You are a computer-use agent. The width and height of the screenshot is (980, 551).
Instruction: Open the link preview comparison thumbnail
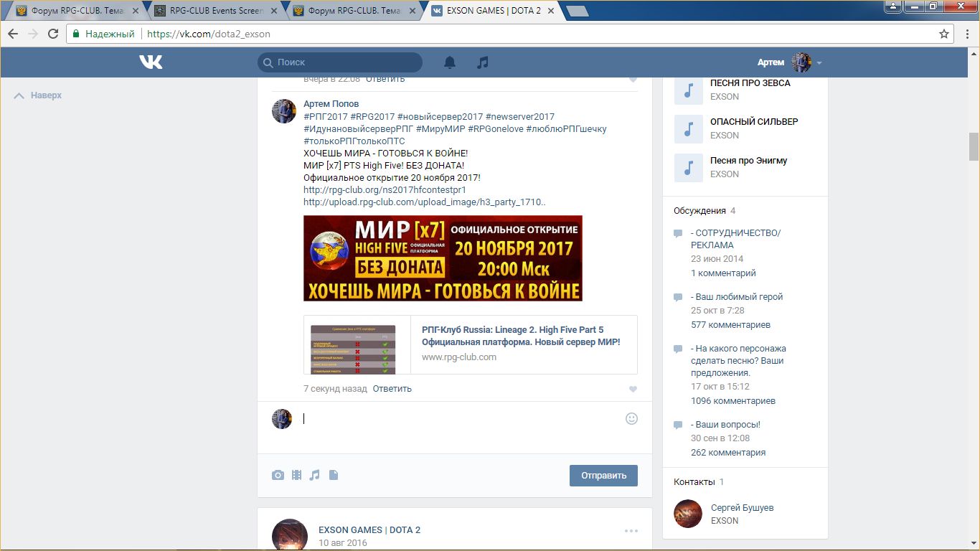click(x=353, y=349)
